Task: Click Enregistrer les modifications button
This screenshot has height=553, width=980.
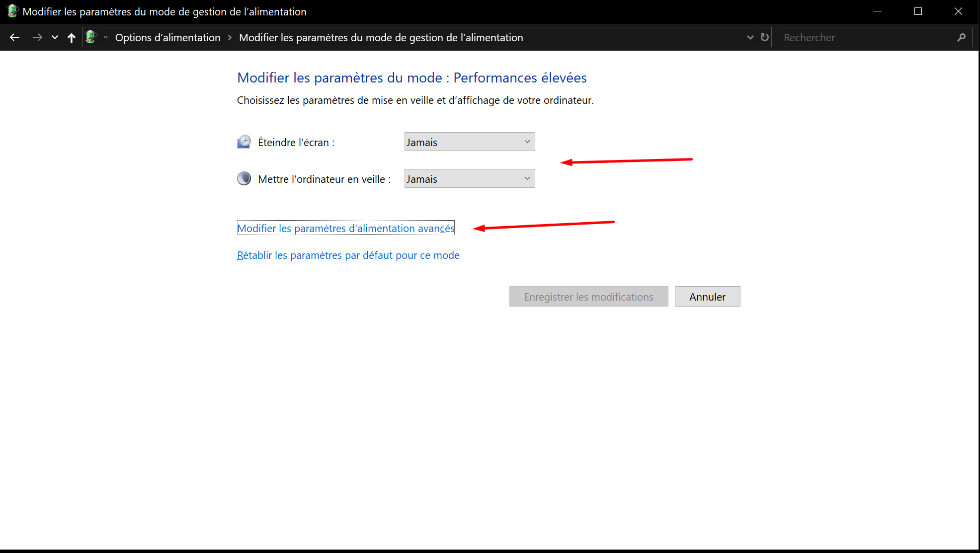Action: (588, 297)
